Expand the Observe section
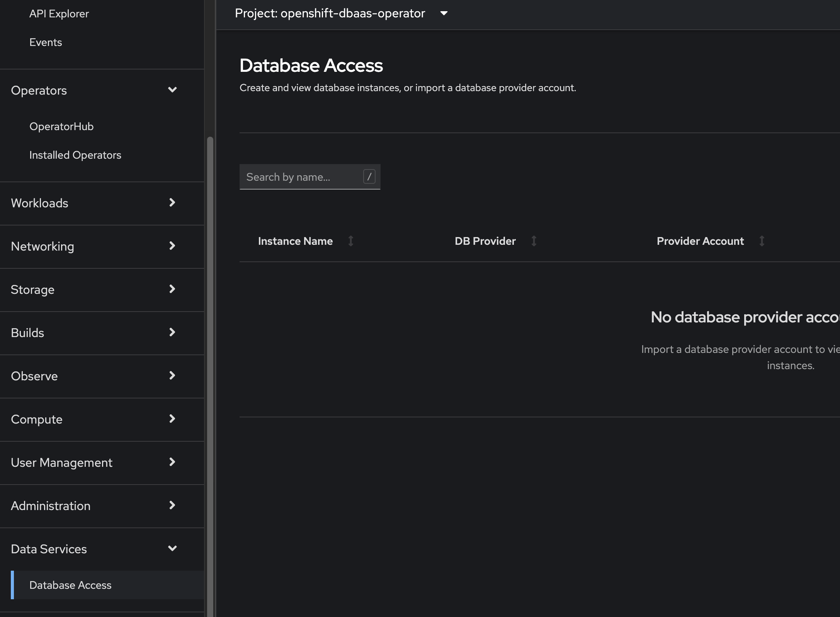 point(93,376)
